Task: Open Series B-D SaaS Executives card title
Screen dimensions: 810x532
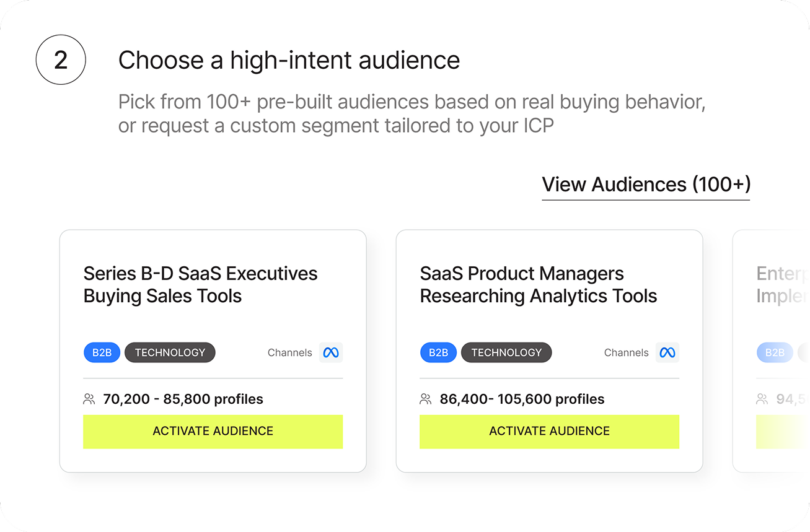Action: [200, 285]
